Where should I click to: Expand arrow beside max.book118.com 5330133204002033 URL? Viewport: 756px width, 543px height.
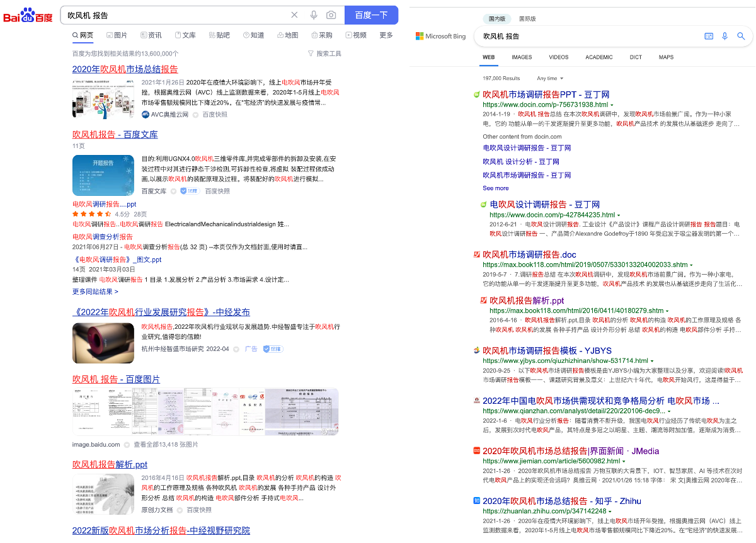(692, 265)
